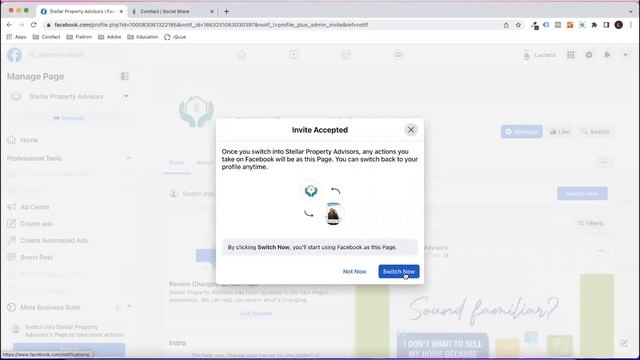Open Apps bookmark shortcut
Screen dimensions: 640x360
(16, 37)
